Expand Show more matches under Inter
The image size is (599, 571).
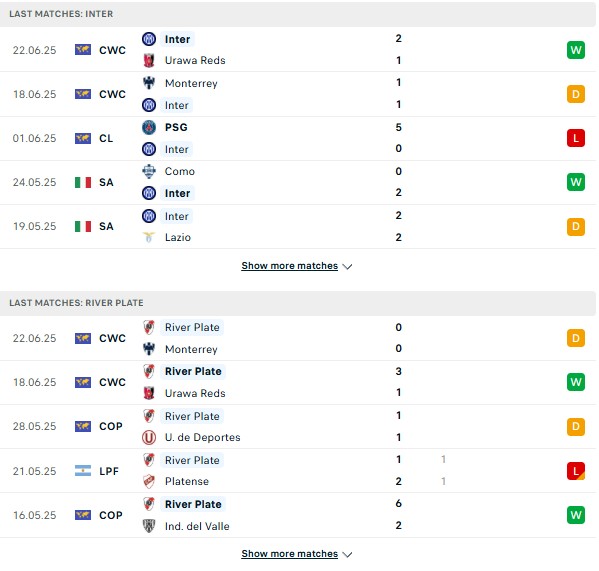click(290, 266)
